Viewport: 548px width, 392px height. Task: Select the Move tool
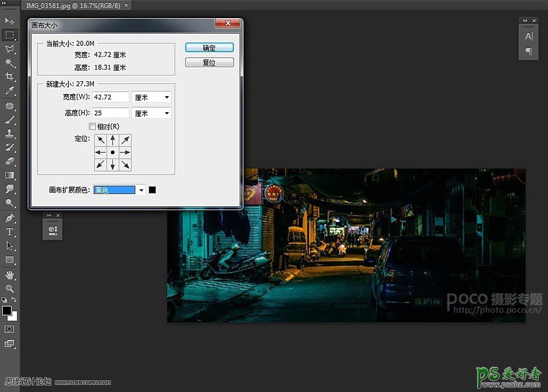[x=10, y=21]
